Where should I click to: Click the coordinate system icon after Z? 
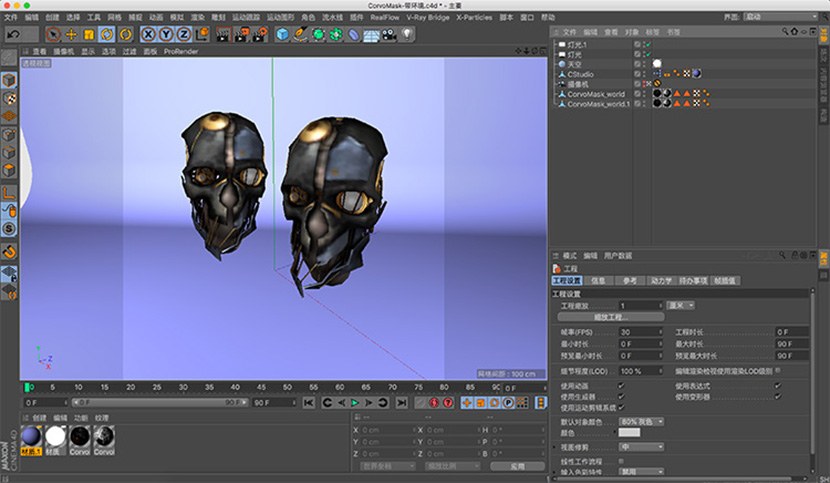[x=202, y=34]
